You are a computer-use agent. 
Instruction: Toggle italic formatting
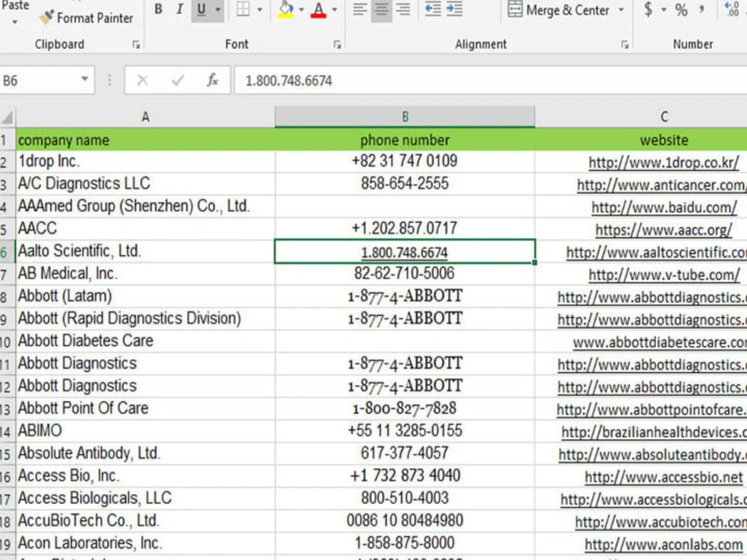click(179, 10)
